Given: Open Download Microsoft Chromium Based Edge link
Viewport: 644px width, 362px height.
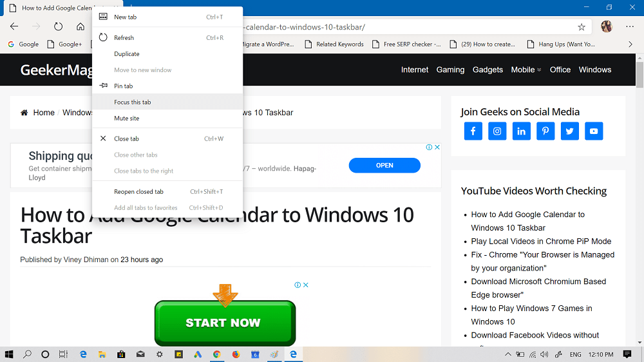Looking at the screenshot, I should click(538, 288).
